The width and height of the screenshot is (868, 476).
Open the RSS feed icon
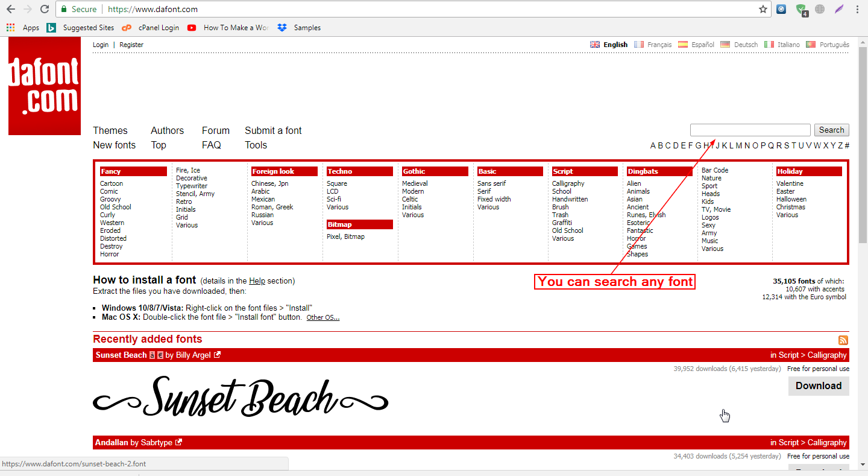(843, 340)
